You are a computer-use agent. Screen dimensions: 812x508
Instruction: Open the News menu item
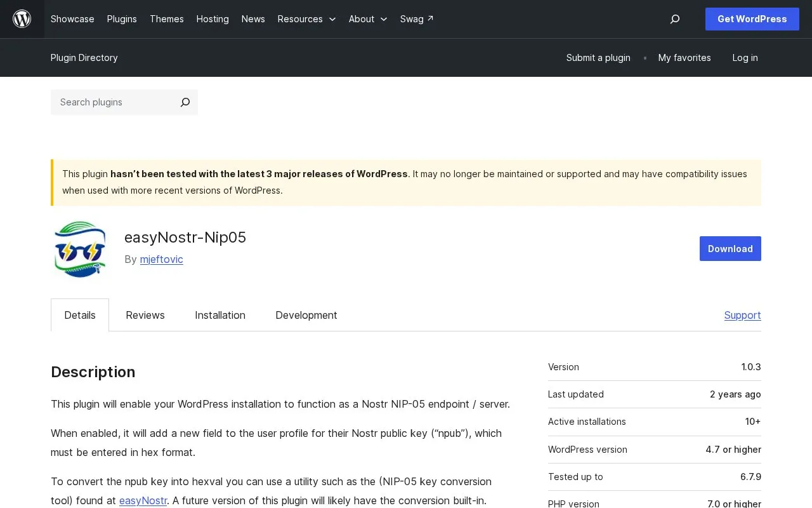coord(253,19)
